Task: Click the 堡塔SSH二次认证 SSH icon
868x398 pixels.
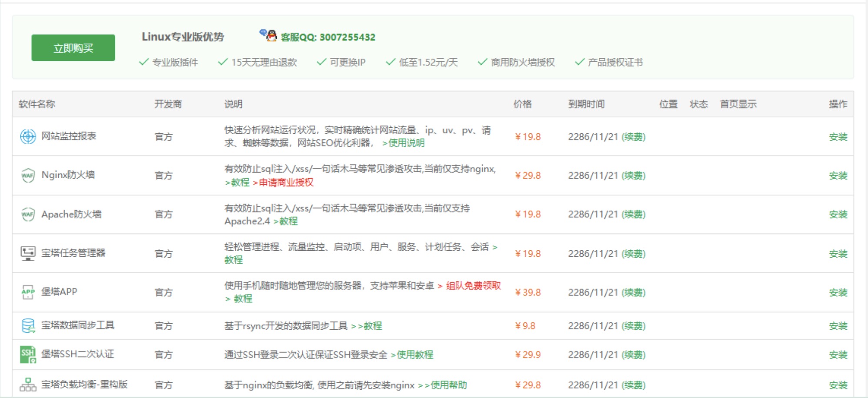Action: [28, 355]
